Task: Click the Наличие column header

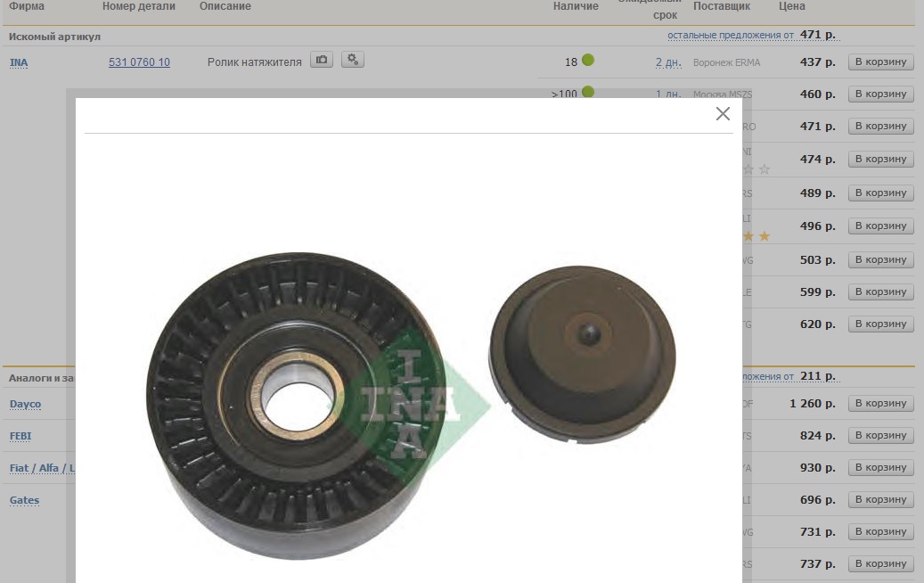Action: pyautogui.click(x=576, y=6)
